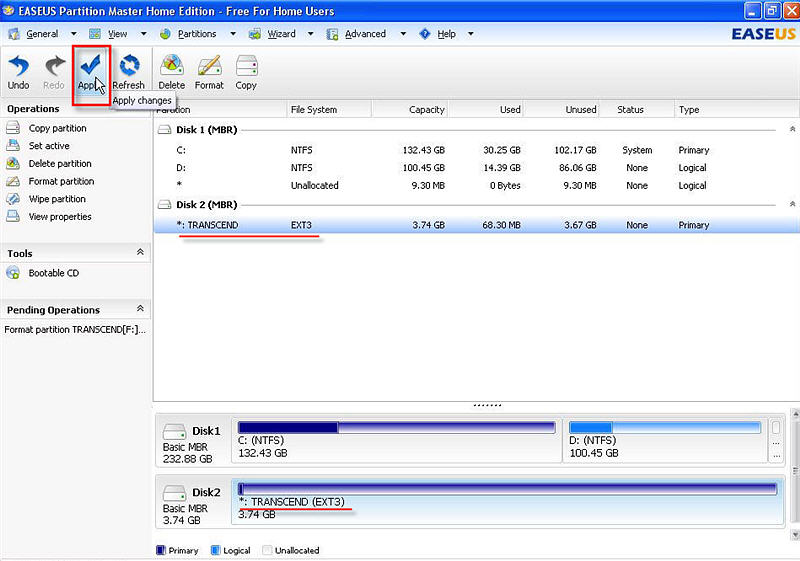Open the Advanced menu
Screen dimensions: 800x561
pos(365,34)
